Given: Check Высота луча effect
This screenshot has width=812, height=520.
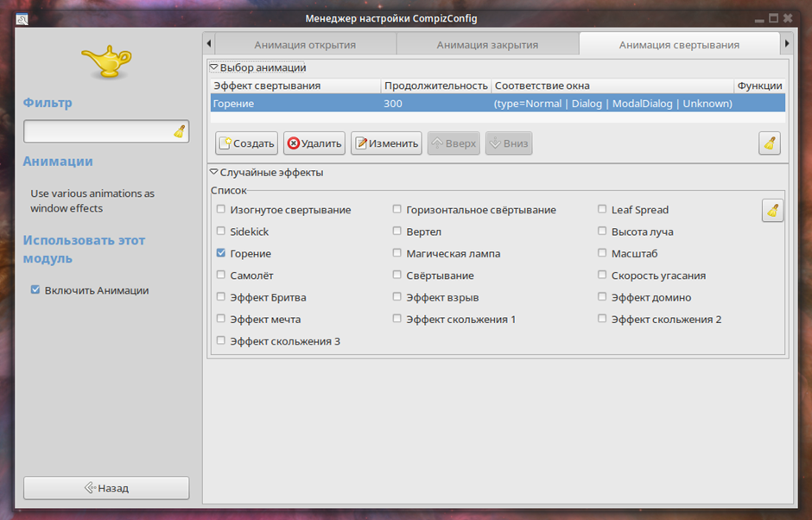Looking at the screenshot, I should pos(602,231).
